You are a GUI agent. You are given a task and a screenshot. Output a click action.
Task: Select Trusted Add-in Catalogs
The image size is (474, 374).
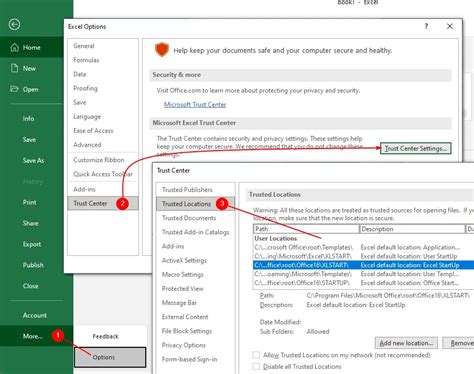click(x=195, y=232)
